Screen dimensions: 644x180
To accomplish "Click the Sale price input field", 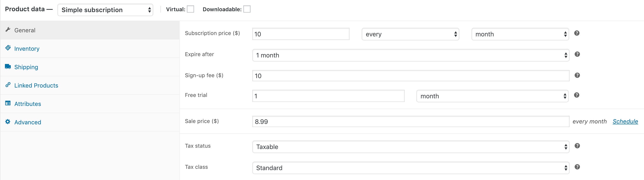I will [x=411, y=121].
